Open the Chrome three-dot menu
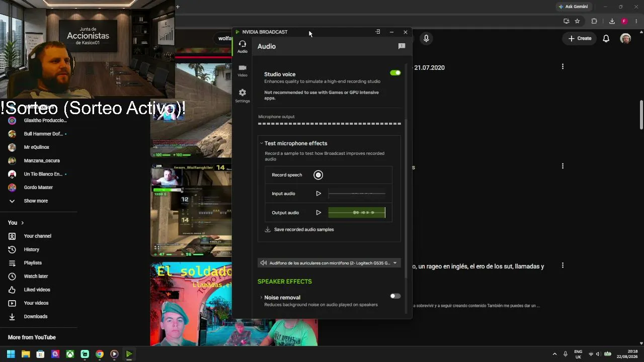 pyautogui.click(x=636, y=21)
